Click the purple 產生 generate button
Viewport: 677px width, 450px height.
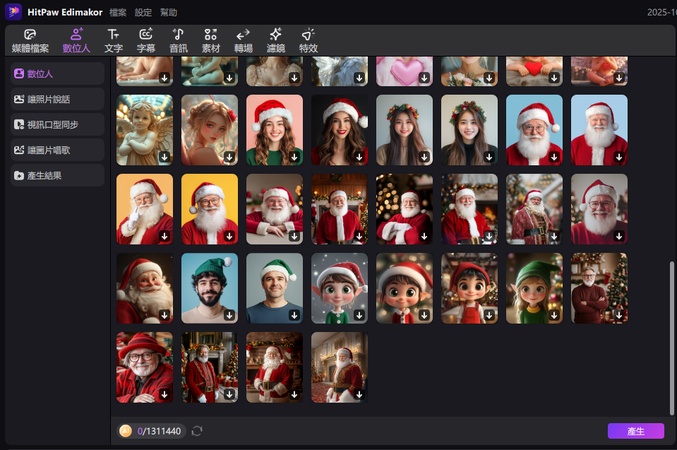pos(635,431)
